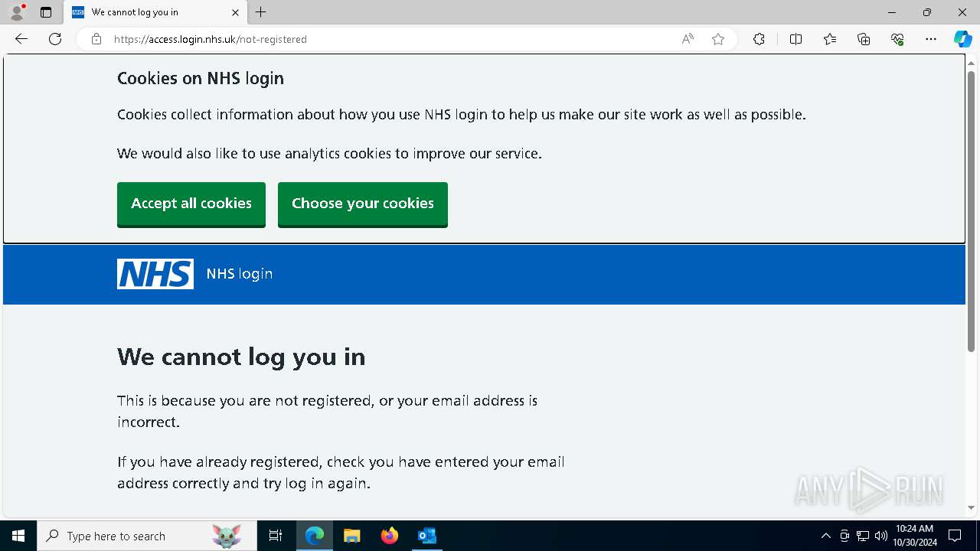980x551 pixels.
Task: Open the Windows Start menu
Action: click(x=18, y=536)
